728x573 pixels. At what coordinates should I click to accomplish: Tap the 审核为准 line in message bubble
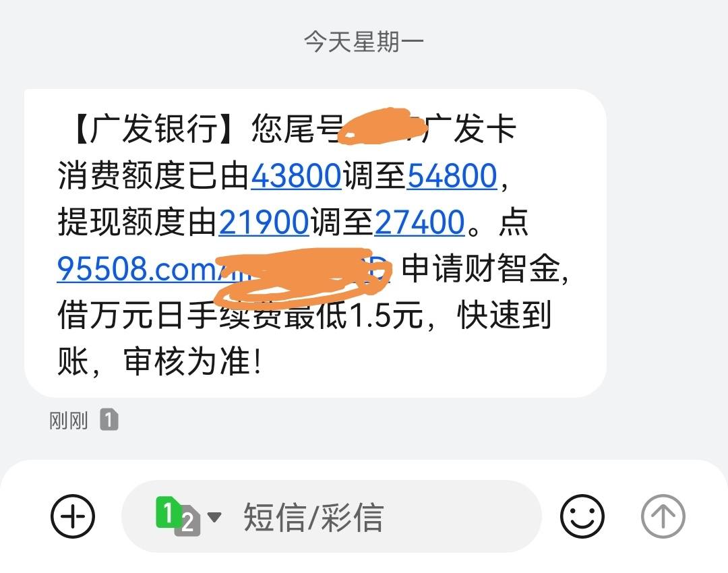click(192, 362)
